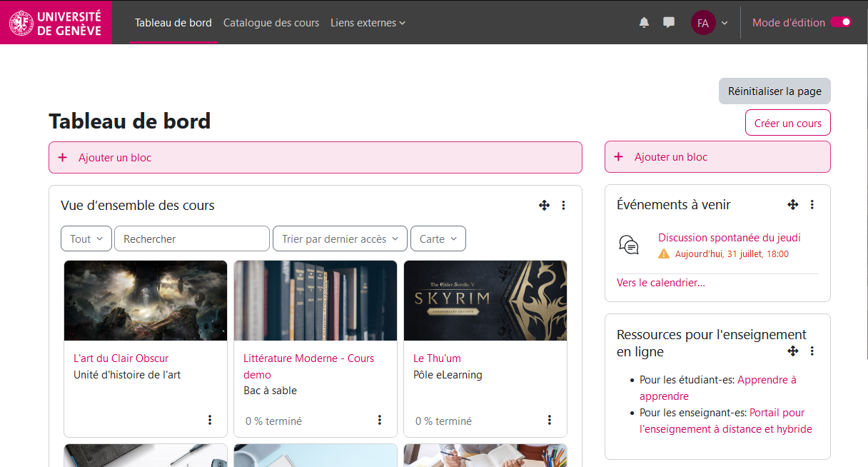Expand the Liens externes menu
This screenshot has width=868, height=467.
click(x=368, y=23)
